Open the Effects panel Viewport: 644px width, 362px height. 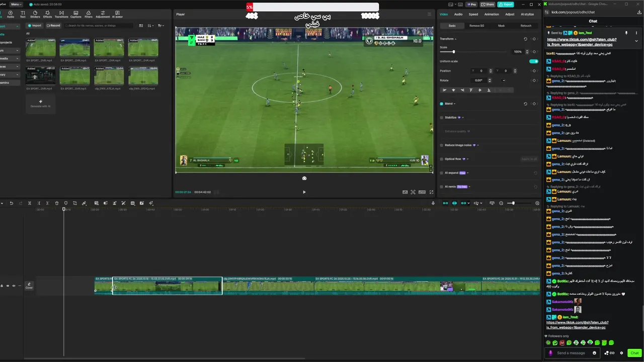point(48,14)
